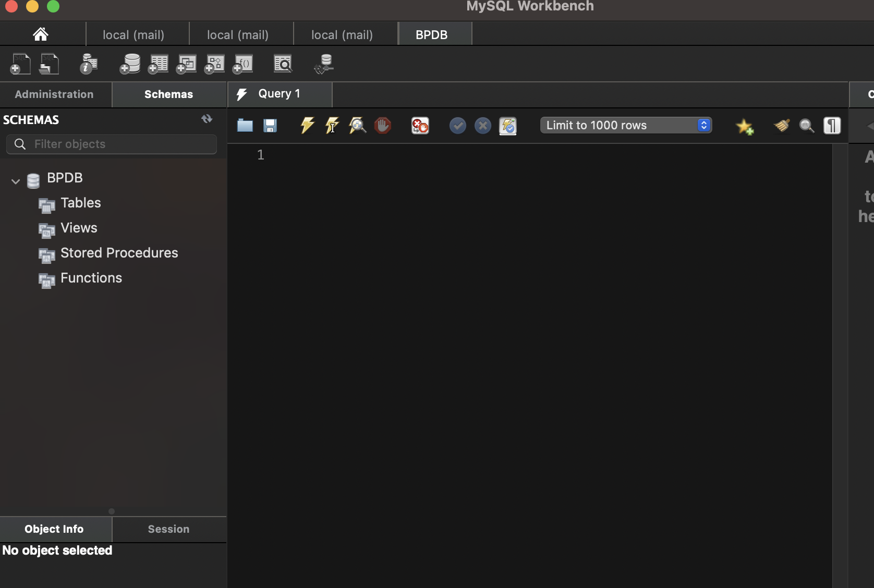
Task: Create a new stored procedure icon
Action: coord(214,64)
